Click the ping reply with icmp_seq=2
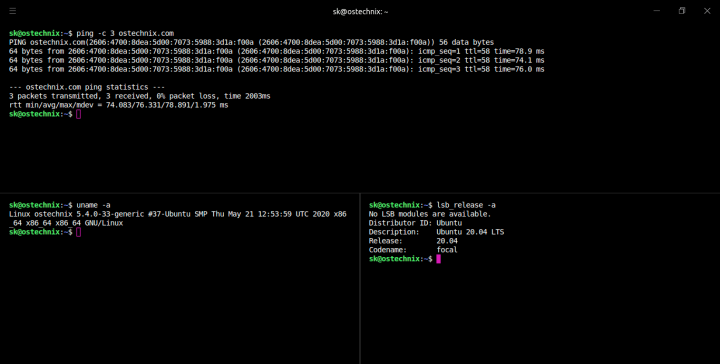Screen dimensions: 720x364 pyautogui.click(x=276, y=60)
